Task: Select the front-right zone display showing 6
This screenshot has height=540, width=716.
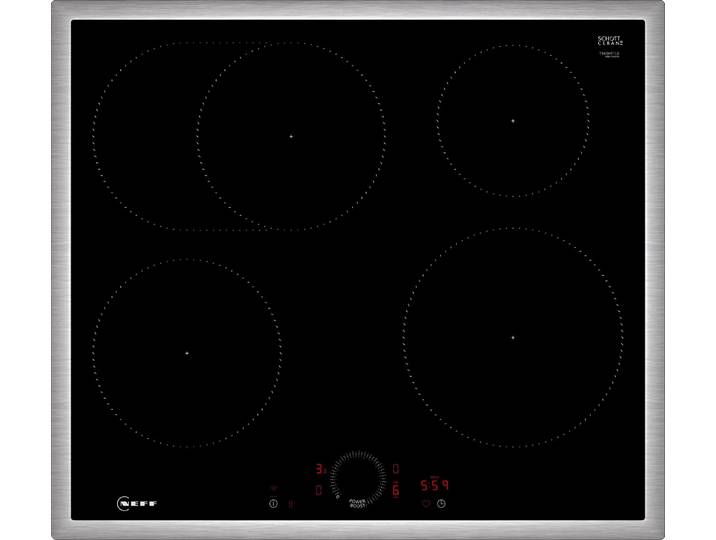Action: (396, 491)
